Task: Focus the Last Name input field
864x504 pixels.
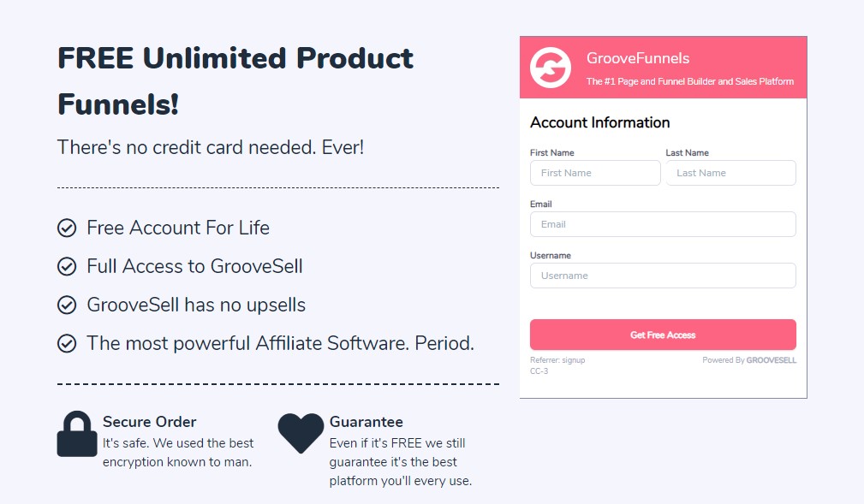Action: pyautogui.click(x=730, y=173)
